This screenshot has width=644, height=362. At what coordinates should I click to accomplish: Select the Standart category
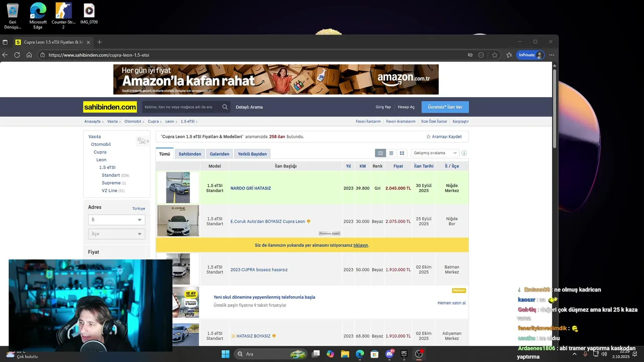coord(111,175)
